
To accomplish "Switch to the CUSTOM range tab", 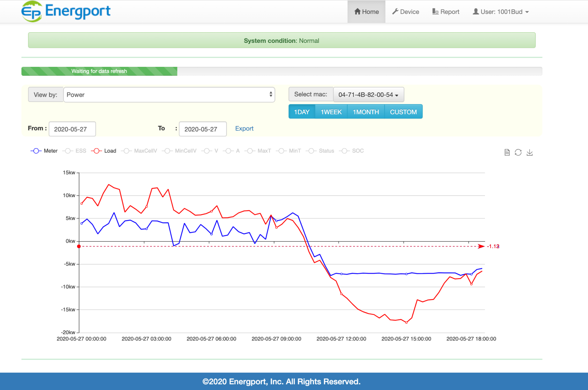I will 403,112.
